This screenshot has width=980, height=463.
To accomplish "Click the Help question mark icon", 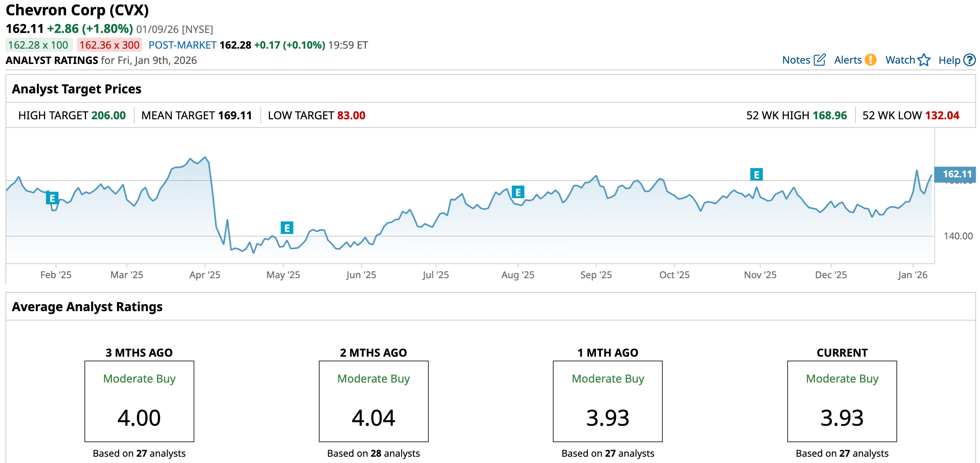I will coord(969,60).
